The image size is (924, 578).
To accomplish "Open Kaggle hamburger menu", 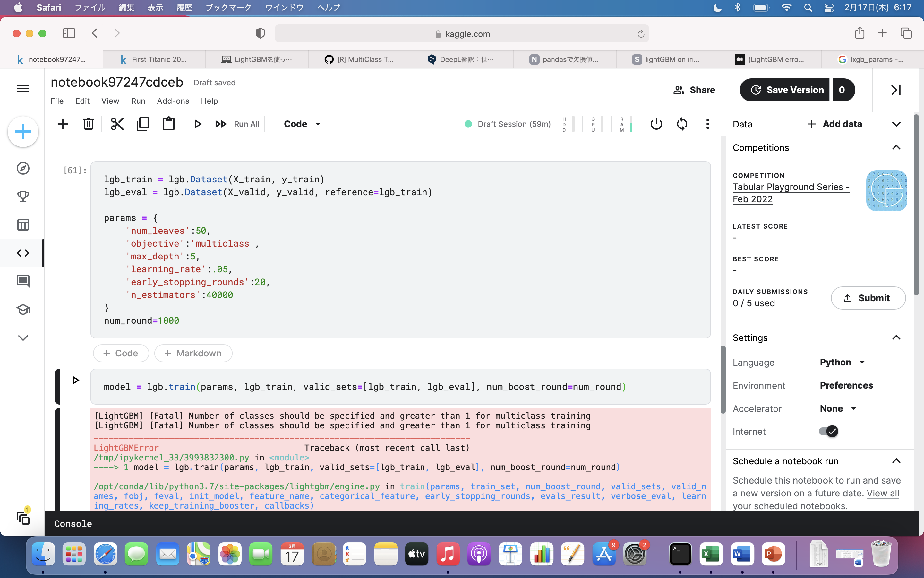I will 23,89.
